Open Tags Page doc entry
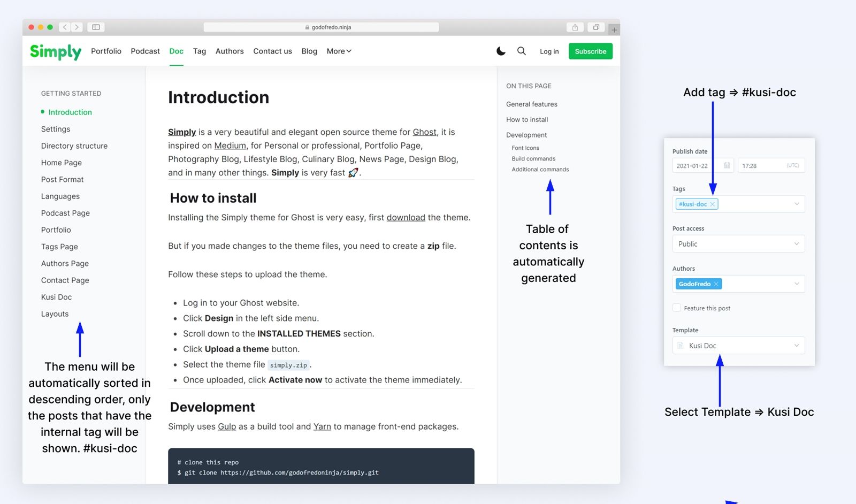This screenshot has height=504, width=856. (x=59, y=247)
